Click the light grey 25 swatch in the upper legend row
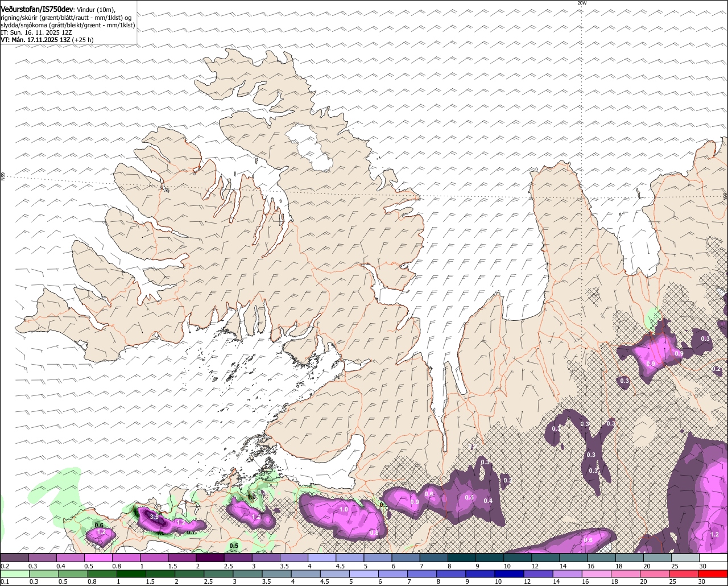Image resolution: width=728 pixels, height=586 pixels. pos(686,558)
